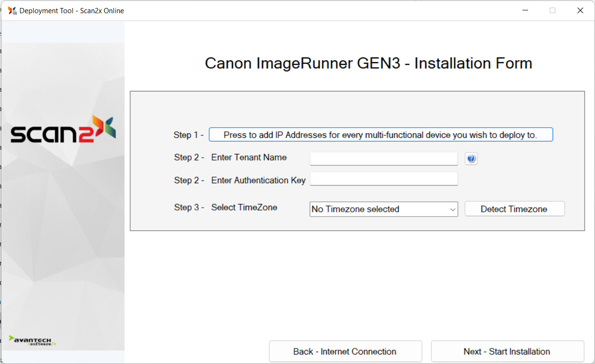Go back to Internet Connection step
This screenshot has width=595, height=364.
tap(345, 352)
